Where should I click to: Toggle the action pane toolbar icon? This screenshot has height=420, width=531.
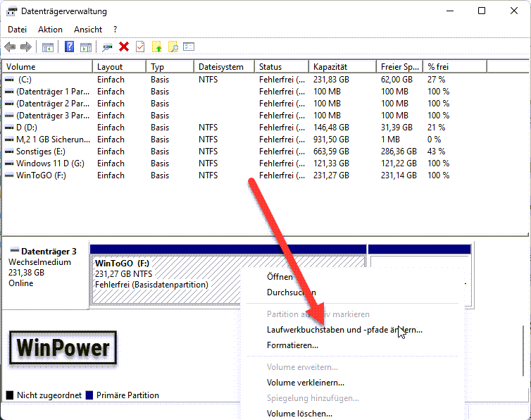pyautogui.click(x=86, y=47)
